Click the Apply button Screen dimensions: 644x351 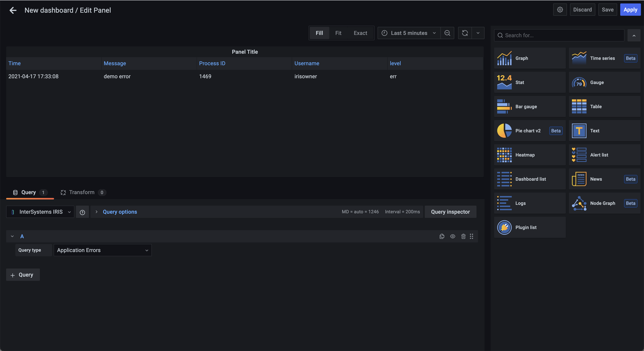pos(630,10)
